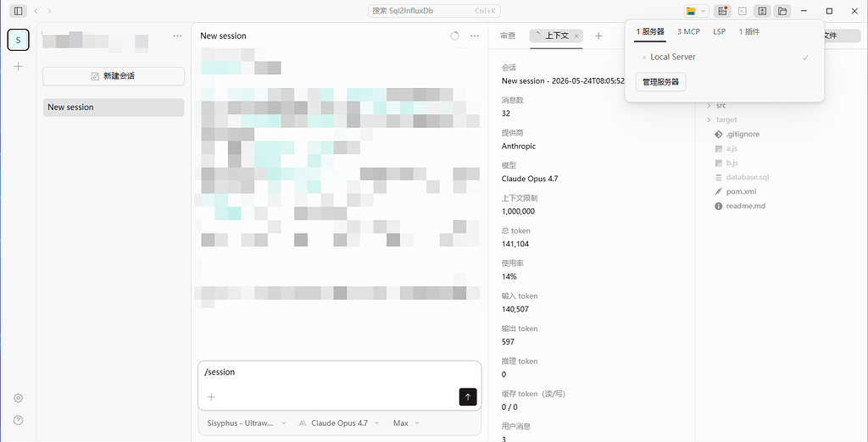Screen dimensions: 868x442
Task: Click the a.js file icon
Action: click(719, 148)
